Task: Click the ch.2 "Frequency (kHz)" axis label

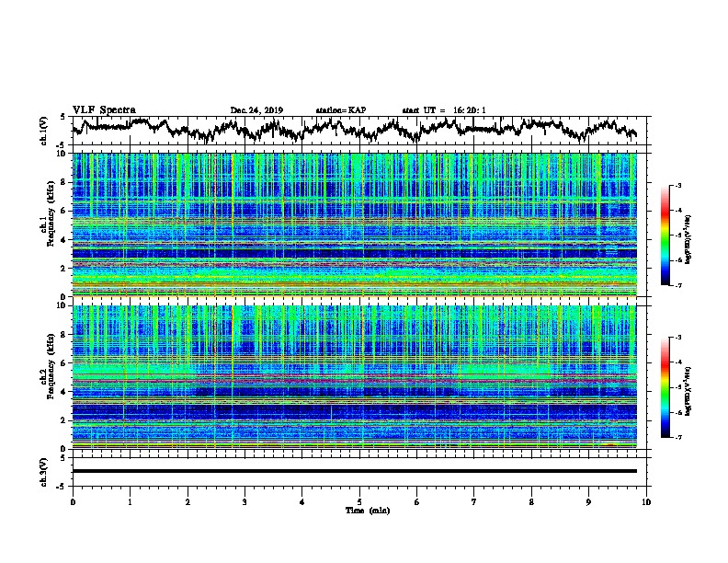Action: click(x=51, y=365)
